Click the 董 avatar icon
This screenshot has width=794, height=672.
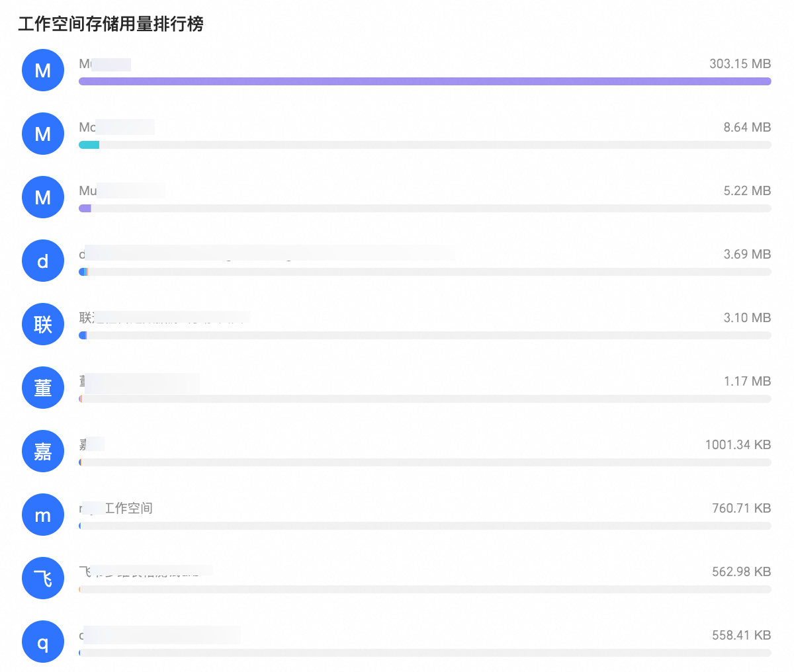pyautogui.click(x=43, y=388)
